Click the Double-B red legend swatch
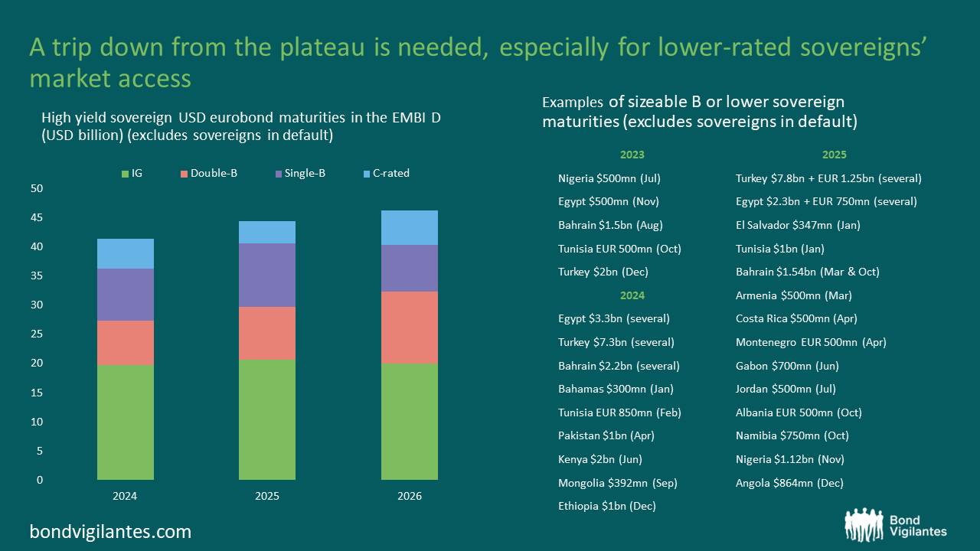Image resolution: width=980 pixels, height=551 pixels. (x=184, y=174)
